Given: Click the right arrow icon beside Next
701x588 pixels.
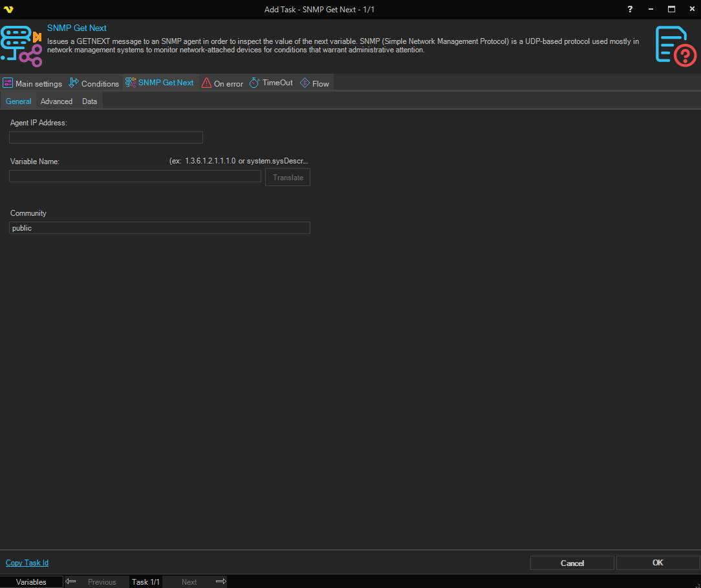Looking at the screenshot, I should [221, 582].
